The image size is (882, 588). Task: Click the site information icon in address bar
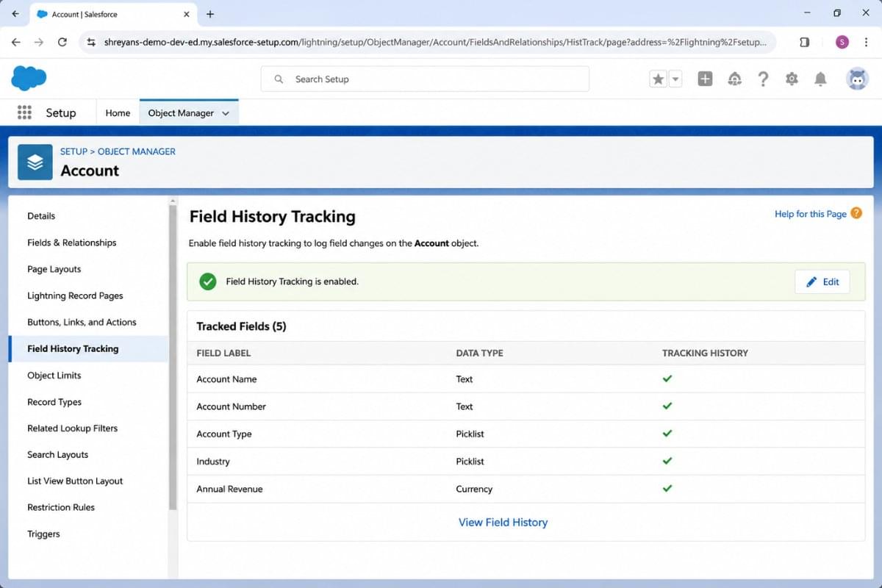click(x=91, y=42)
